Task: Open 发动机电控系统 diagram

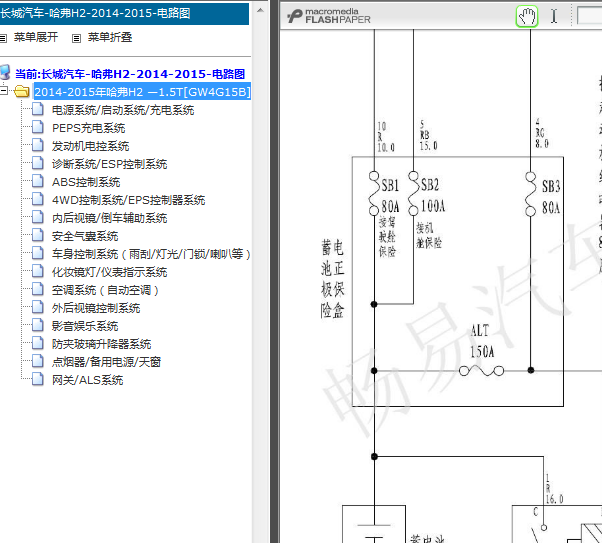Action: [x=90, y=146]
